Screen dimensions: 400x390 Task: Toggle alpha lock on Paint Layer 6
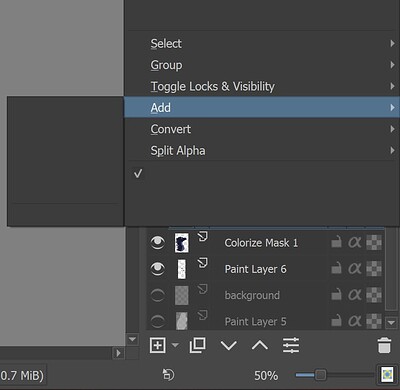point(374,269)
